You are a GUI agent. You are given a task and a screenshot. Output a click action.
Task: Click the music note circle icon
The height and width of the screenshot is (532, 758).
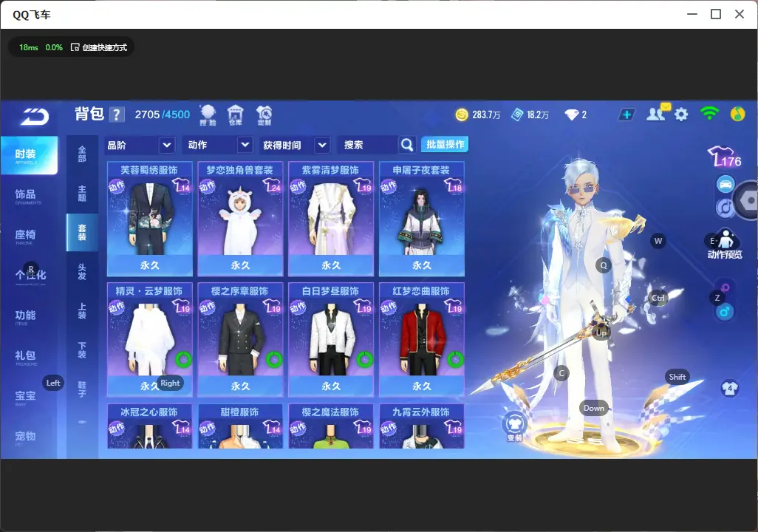point(724,208)
